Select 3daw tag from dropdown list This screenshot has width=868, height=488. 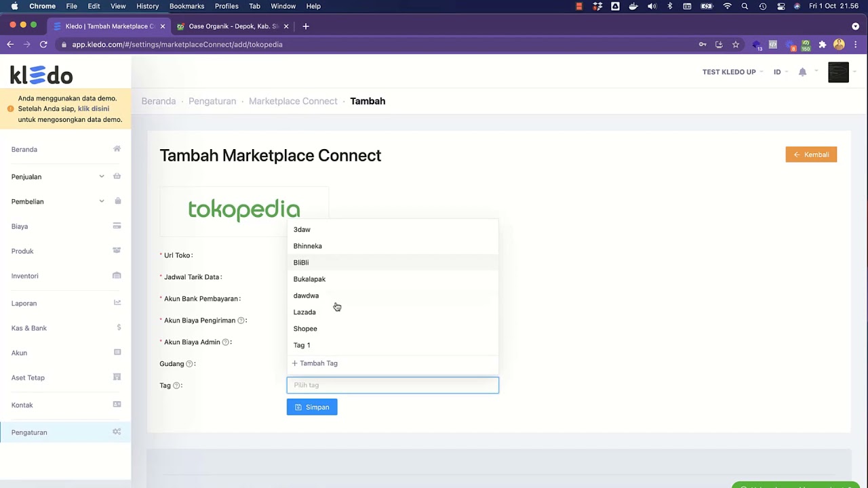pyautogui.click(x=393, y=230)
